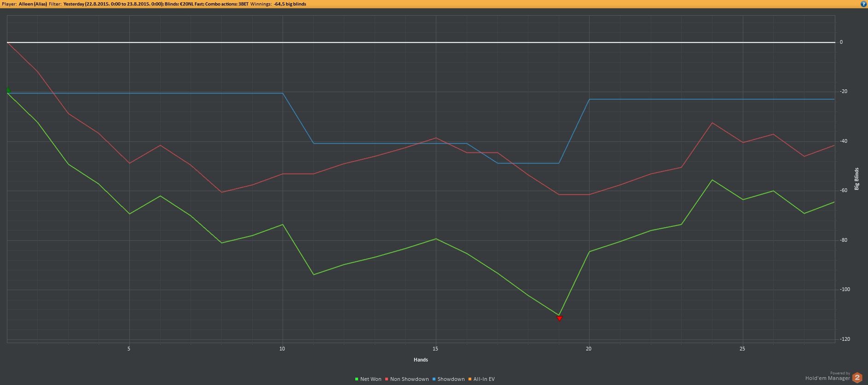
Task: Click the "20" tick on the Hands axis
Action: point(589,349)
